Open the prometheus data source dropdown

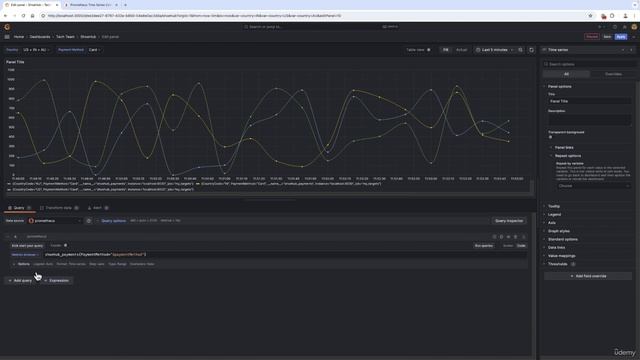click(x=55, y=221)
